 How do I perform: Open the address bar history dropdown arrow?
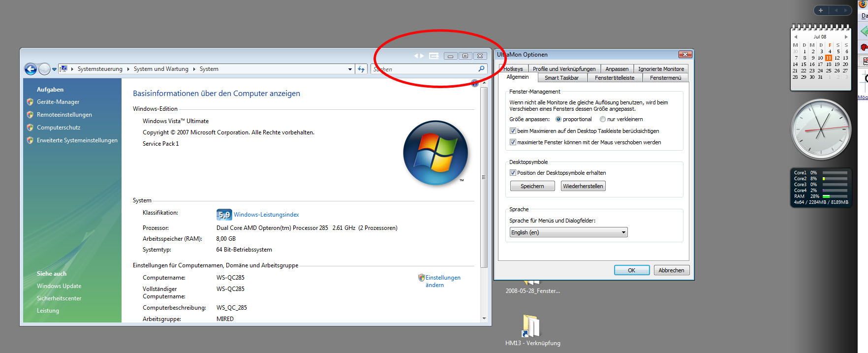point(350,69)
